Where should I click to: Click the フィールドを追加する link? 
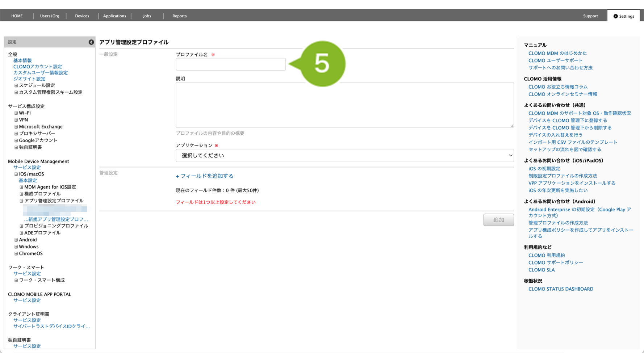tap(205, 176)
